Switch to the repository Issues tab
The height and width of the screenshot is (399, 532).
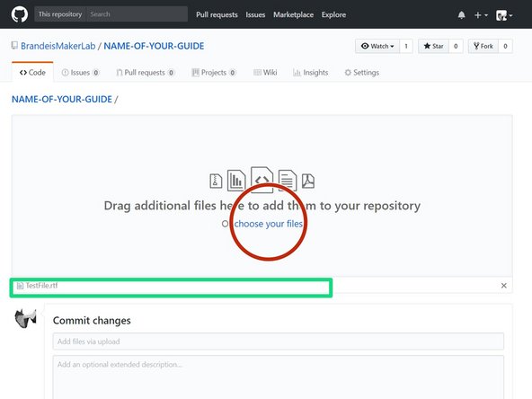(80, 72)
